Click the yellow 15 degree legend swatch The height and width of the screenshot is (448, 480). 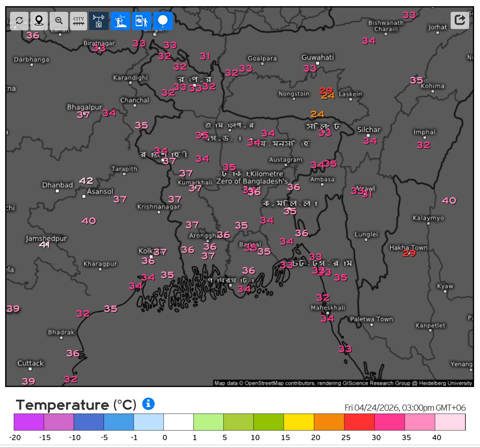point(299,422)
